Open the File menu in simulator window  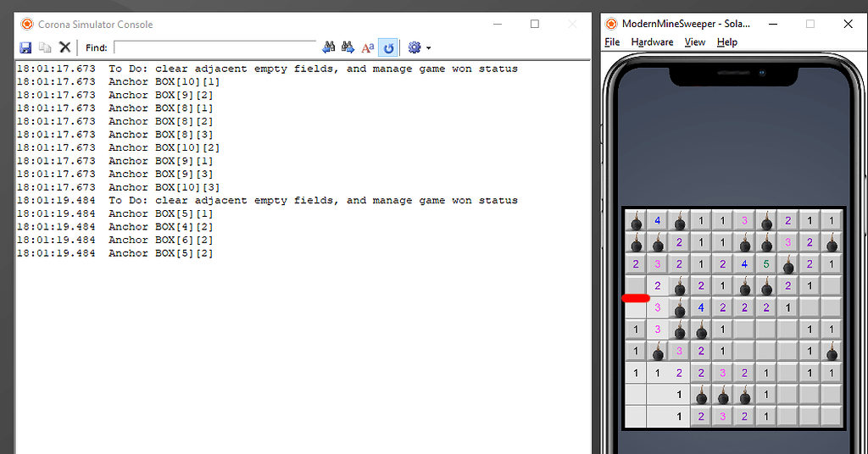pos(612,42)
